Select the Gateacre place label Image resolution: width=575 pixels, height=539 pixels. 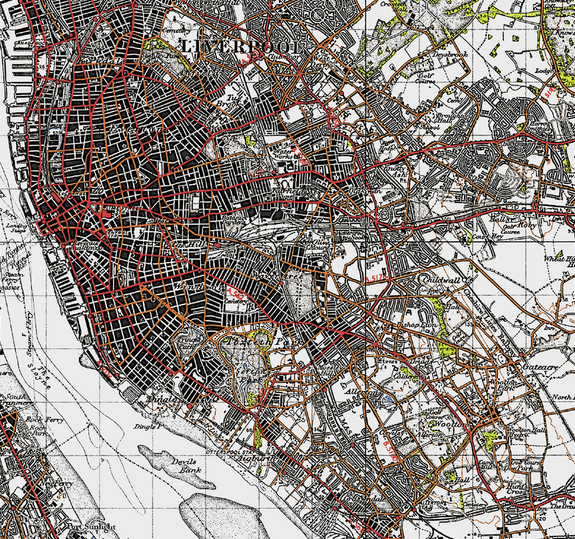(540, 367)
